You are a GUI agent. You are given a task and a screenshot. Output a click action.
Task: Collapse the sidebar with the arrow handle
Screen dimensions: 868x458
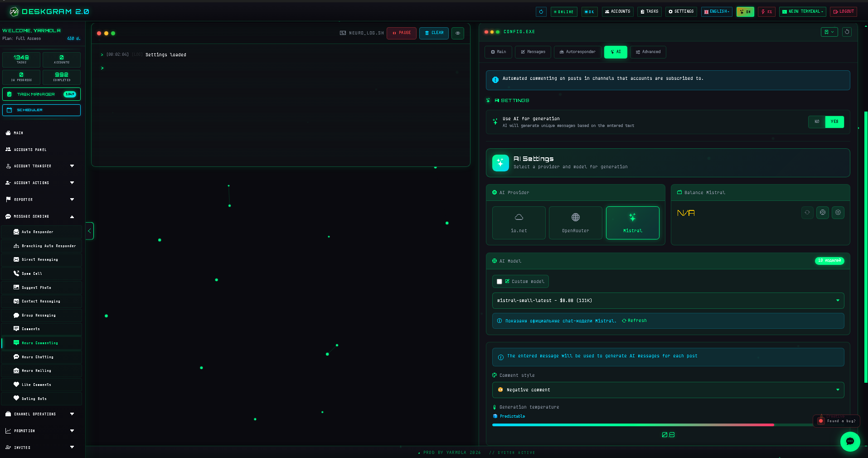89,231
